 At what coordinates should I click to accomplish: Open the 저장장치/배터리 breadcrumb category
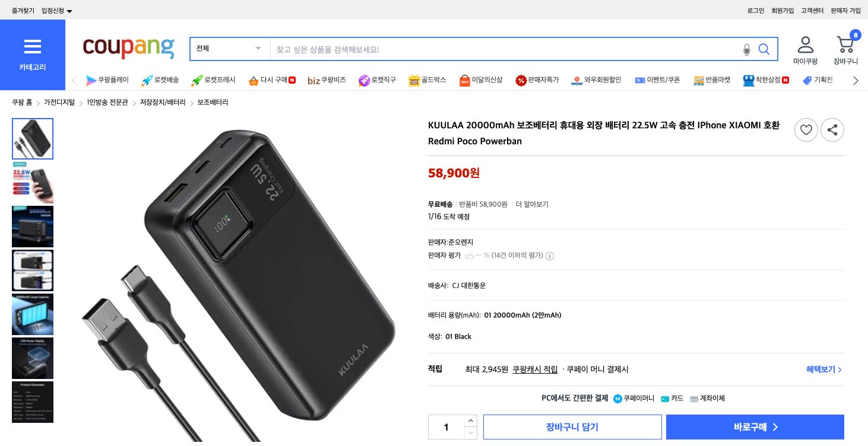[163, 102]
